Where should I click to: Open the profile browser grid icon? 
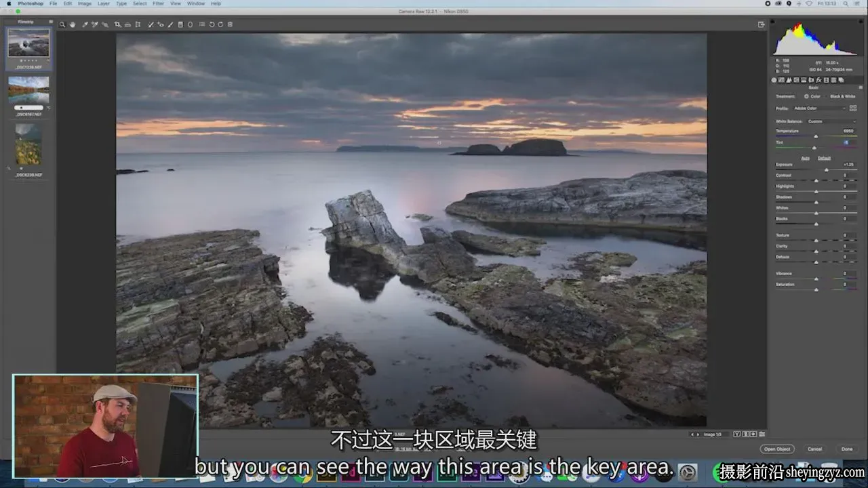[x=853, y=108]
